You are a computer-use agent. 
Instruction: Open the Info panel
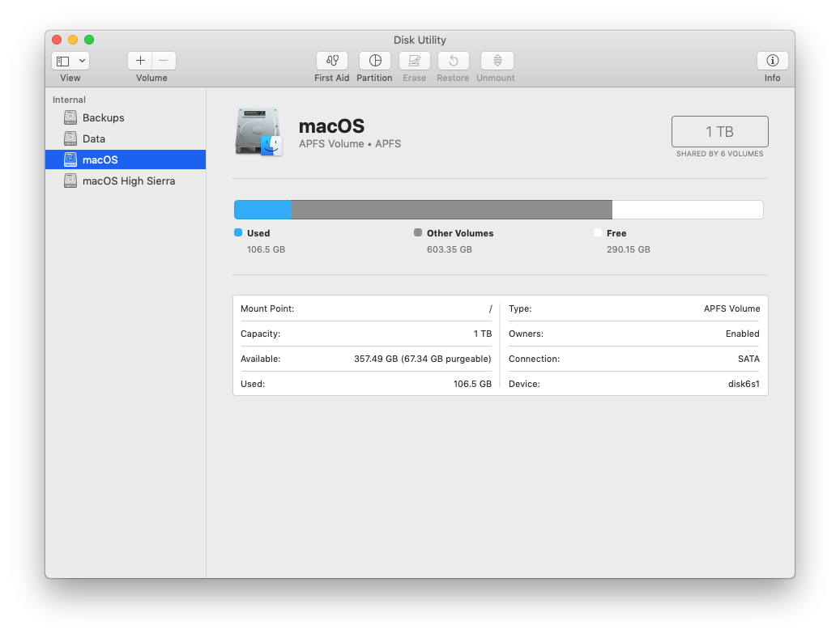[772, 61]
